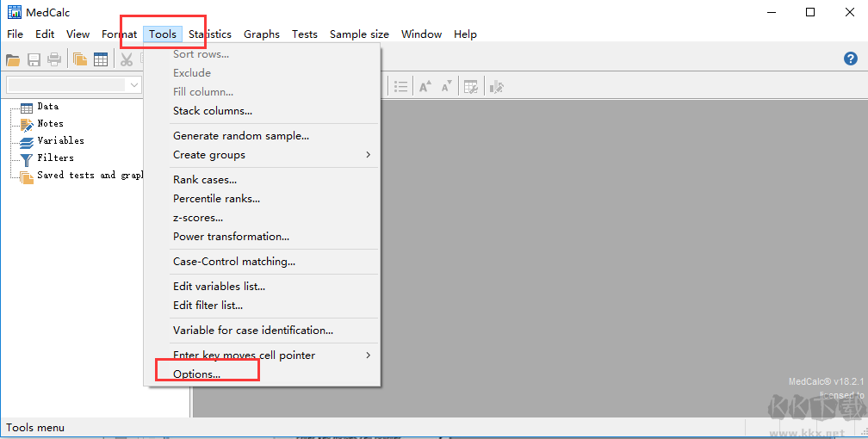This screenshot has height=439, width=868.
Task: Click the decrease font size icon
Action: (446, 87)
